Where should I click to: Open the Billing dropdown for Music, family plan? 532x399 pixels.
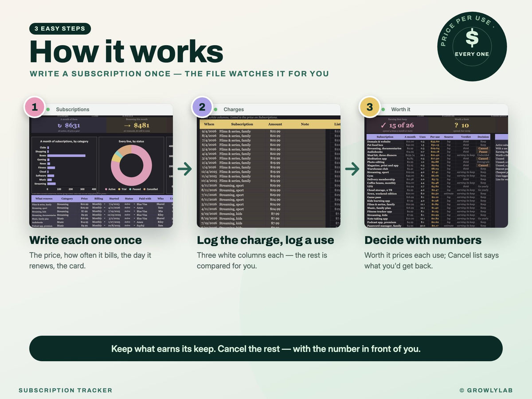(104, 219)
